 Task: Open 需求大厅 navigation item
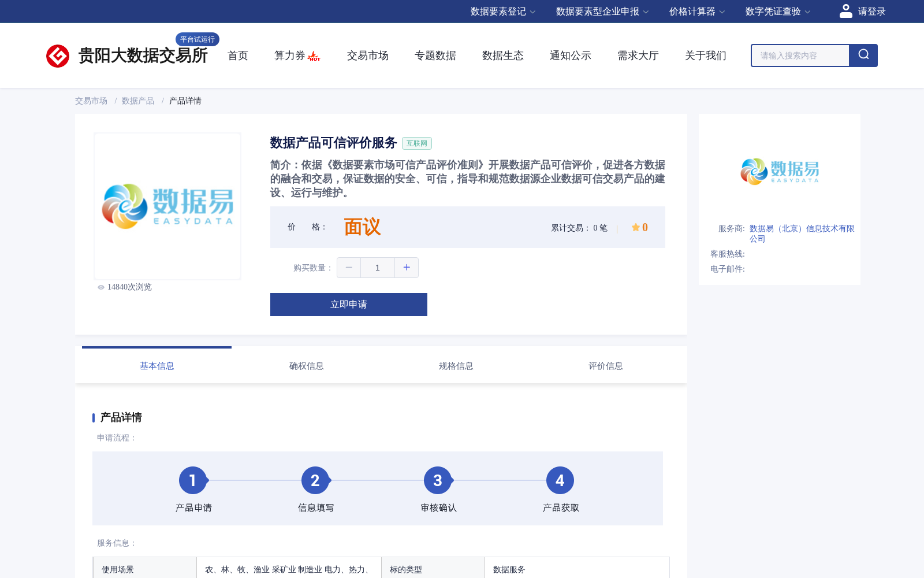[638, 55]
